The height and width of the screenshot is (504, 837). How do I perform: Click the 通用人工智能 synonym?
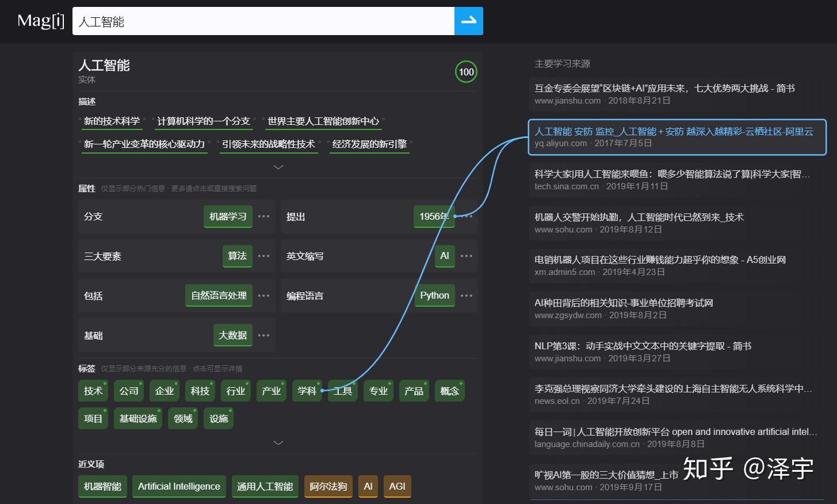pyautogui.click(x=265, y=487)
